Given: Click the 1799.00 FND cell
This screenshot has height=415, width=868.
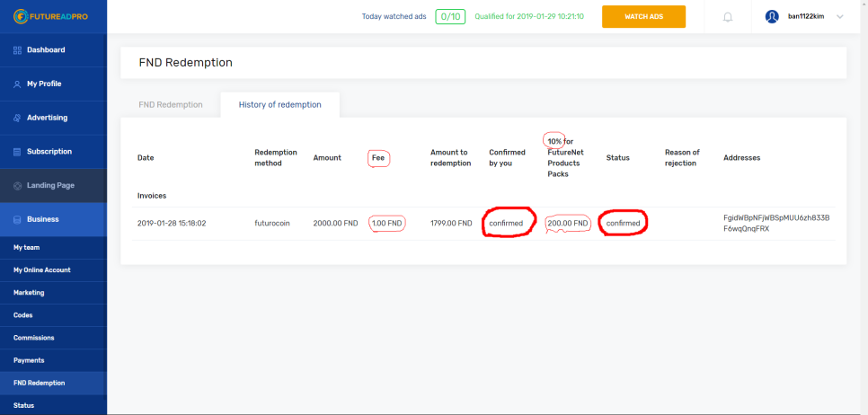Looking at the screenshot, I should 451,224.
